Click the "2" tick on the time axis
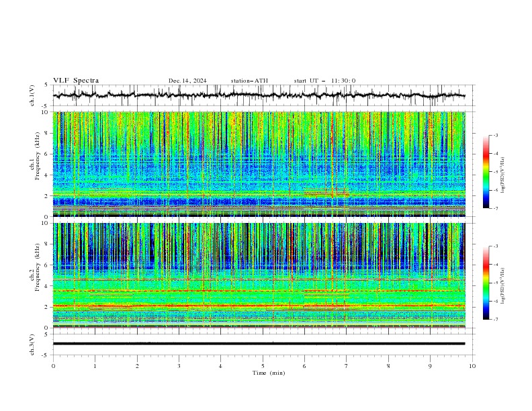The width and height of the screenshot is (532, 411). click(x=137, y=366)
